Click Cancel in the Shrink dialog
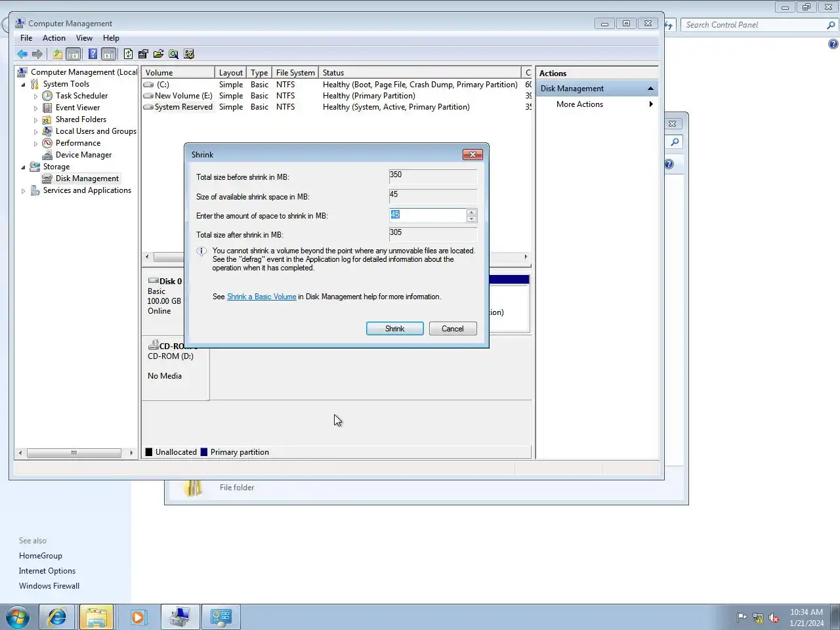Screen dimensions: 840x630 [x=453, y=329]
